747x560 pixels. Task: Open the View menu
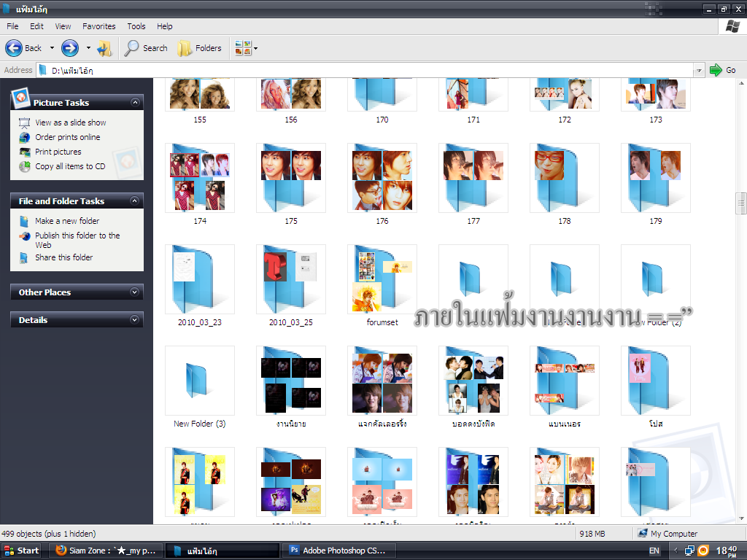[63, 26]
